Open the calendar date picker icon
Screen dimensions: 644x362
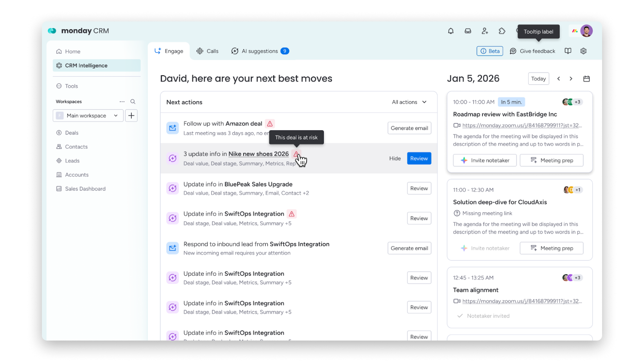(587, 79)
